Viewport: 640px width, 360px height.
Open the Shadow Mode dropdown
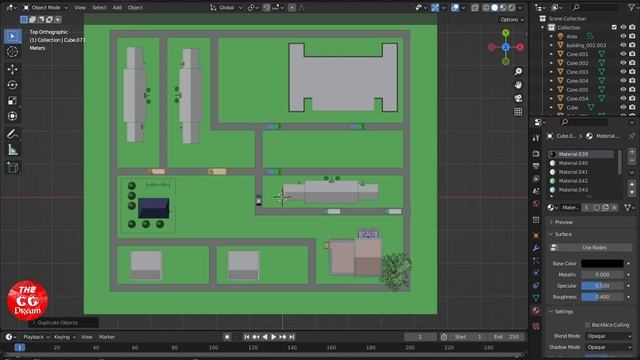pos(609,347)
